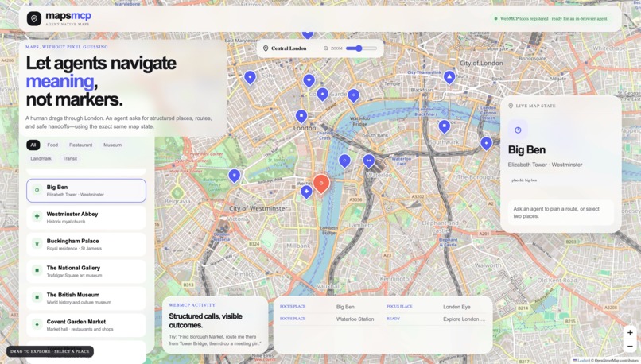The width and height of the screenshot is (641, 364).
Task: Click the 'Trafalgar Square art museum' subtitle
Action: pos(74,275)
